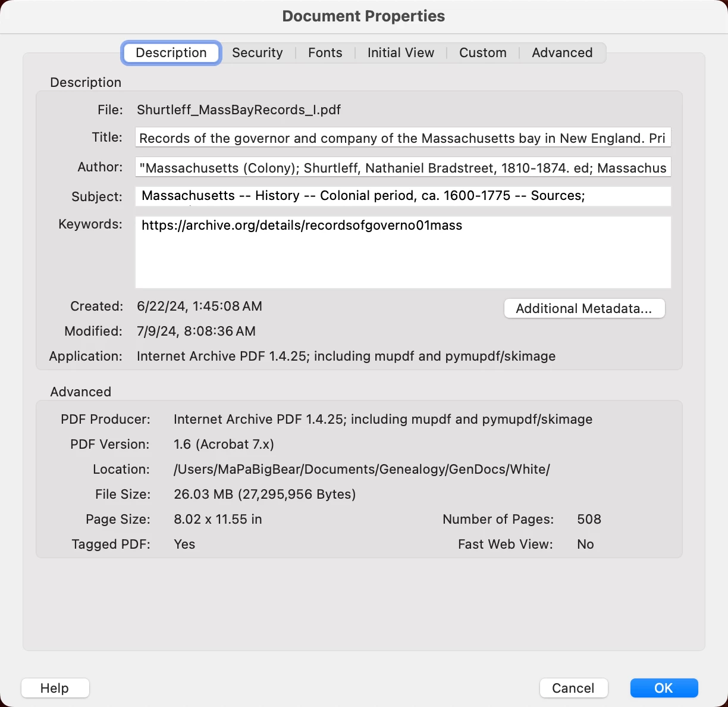Click the Fast Web View label

click(505, 544)
